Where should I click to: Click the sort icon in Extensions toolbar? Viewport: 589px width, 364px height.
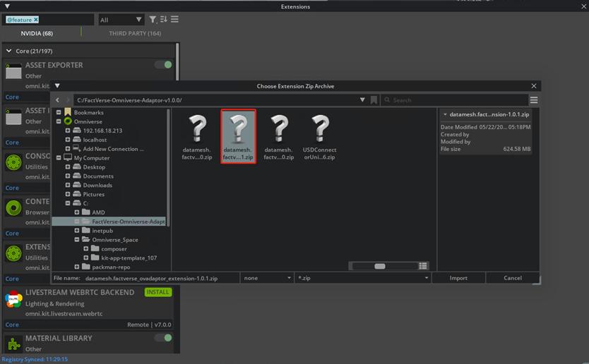coord(163,19)
